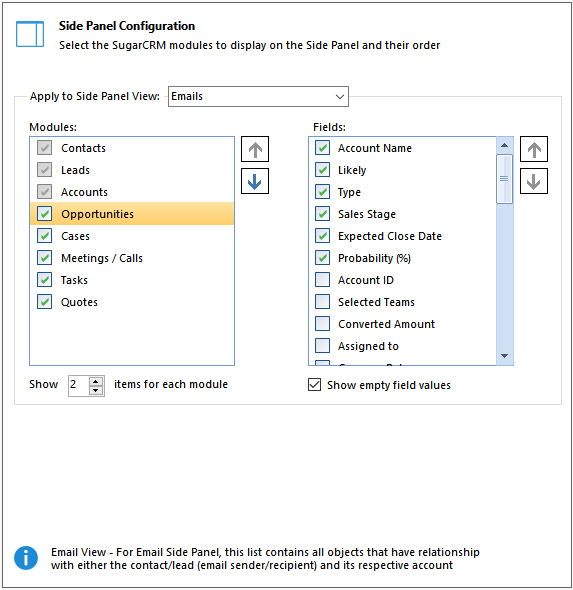This screenshot has width=573, height=590.
Task: Select the Quotes module row
Action: tap(132, 302)
